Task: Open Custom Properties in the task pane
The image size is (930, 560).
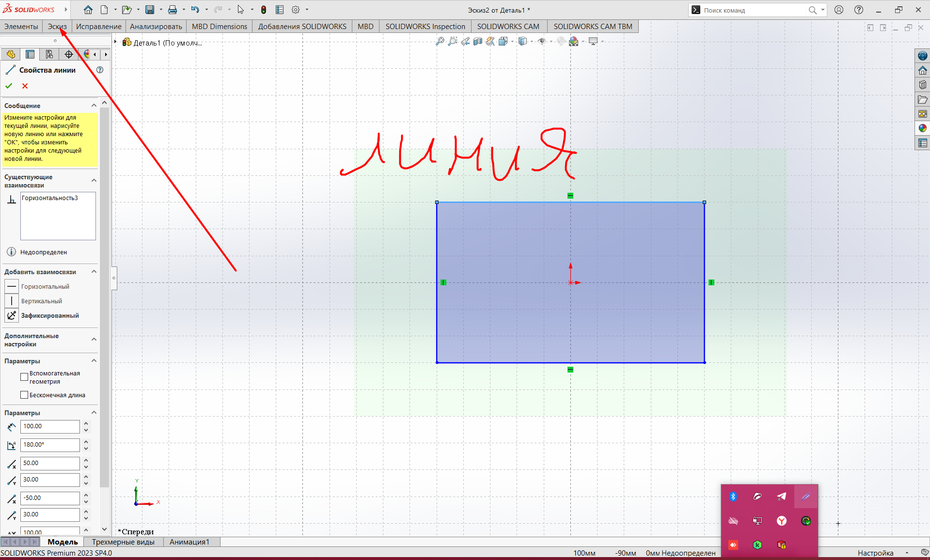Action: tap(922, 143)
